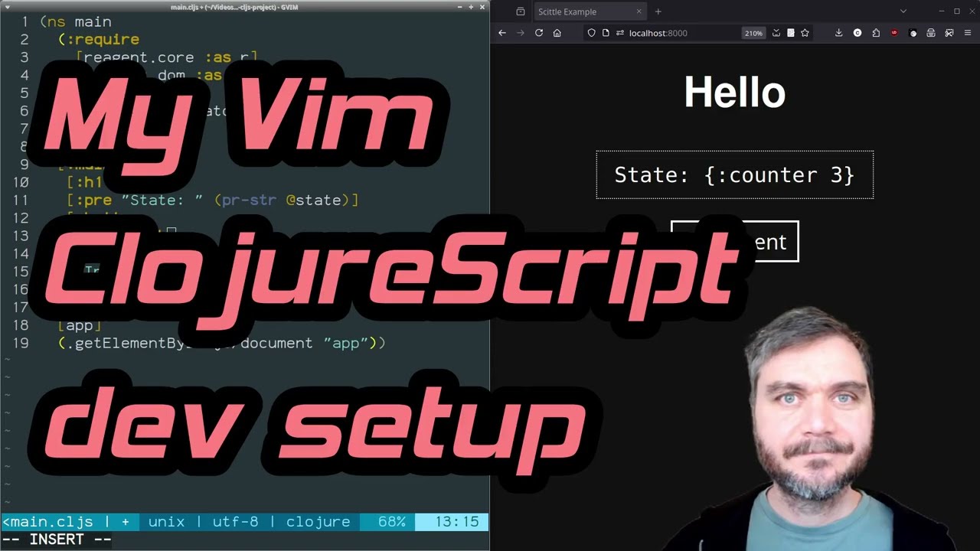The image size is (980, 551).
Task: Reset the 210% zoom level
Action: coord(753,33)
